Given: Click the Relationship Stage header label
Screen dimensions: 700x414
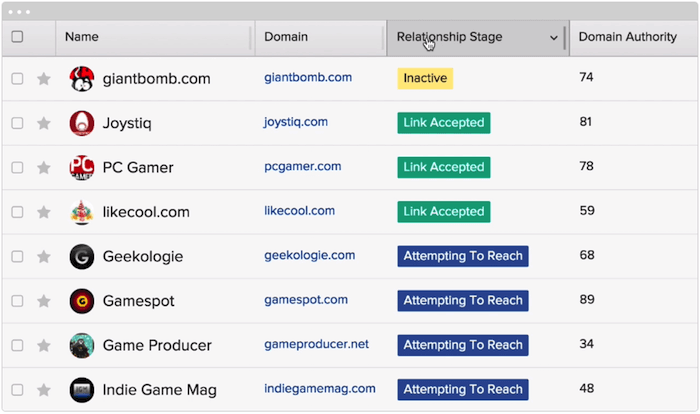Looking at the screenshot, I should point(449,37).
